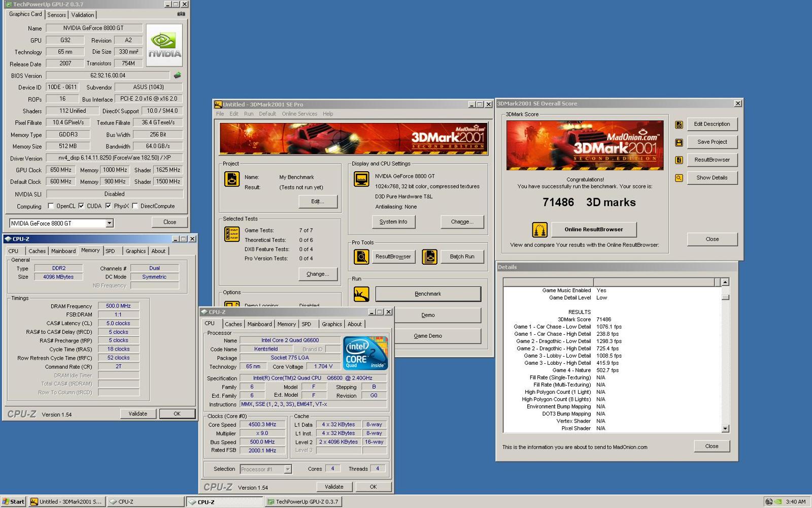Click Validate in the front CPU-Z window
812x508 pixels.
click(x=334, y=487)
